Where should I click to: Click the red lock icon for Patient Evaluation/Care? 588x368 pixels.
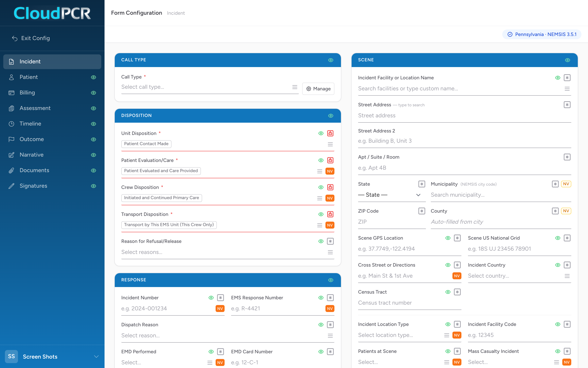tap(330, 160)
